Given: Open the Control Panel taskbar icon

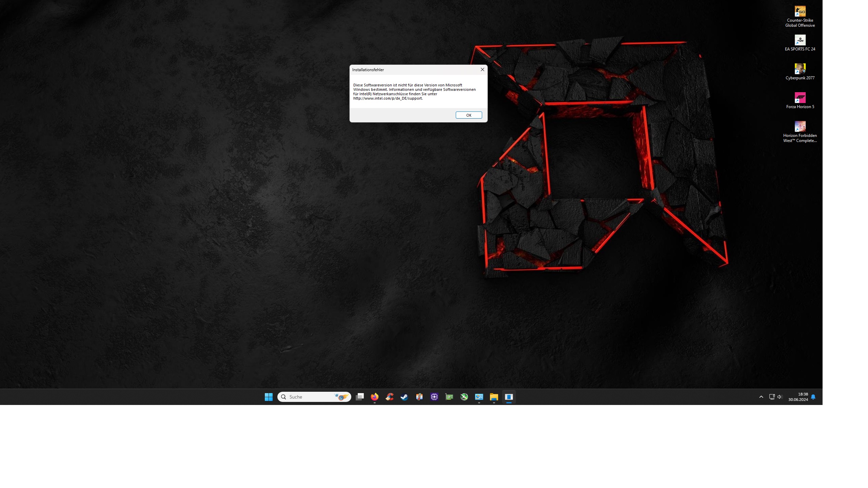Looking at the screenshot, I should click(x=479, y=397).
